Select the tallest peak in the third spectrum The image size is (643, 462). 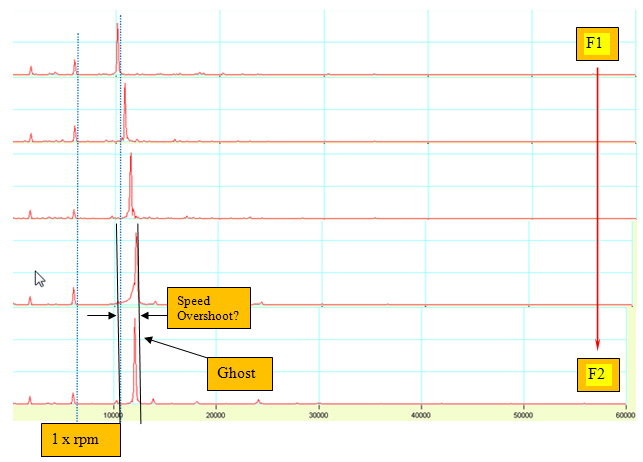[x=131, y=185]
